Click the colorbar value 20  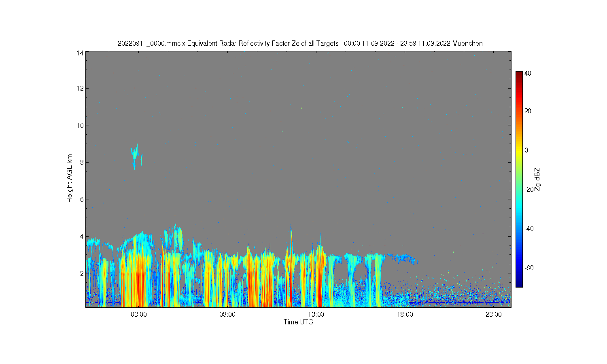coord(528,111)
